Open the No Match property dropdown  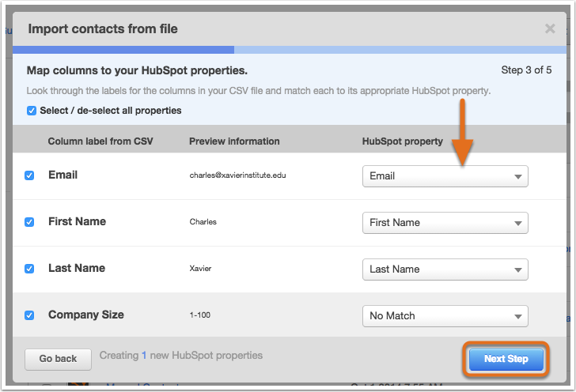coord(445,316)
